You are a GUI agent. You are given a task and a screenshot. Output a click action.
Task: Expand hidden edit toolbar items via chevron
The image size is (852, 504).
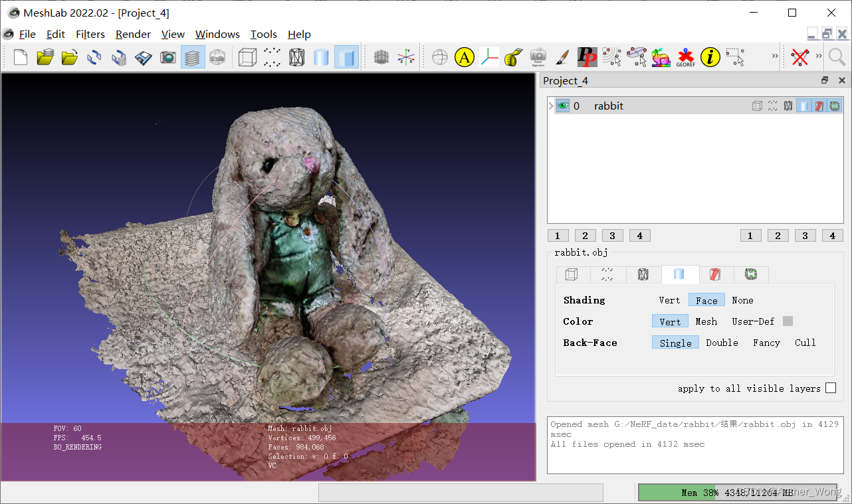click(x=774, y=57)
